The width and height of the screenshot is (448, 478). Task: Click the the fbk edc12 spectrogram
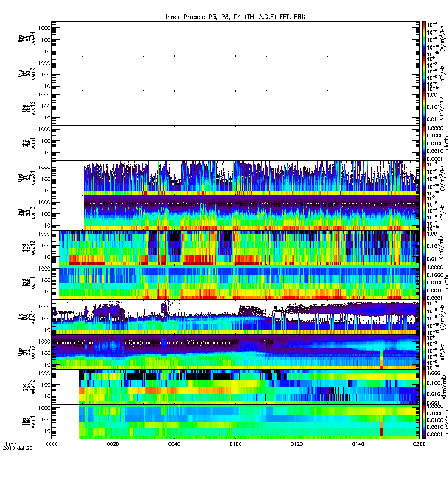click(235, 387)
